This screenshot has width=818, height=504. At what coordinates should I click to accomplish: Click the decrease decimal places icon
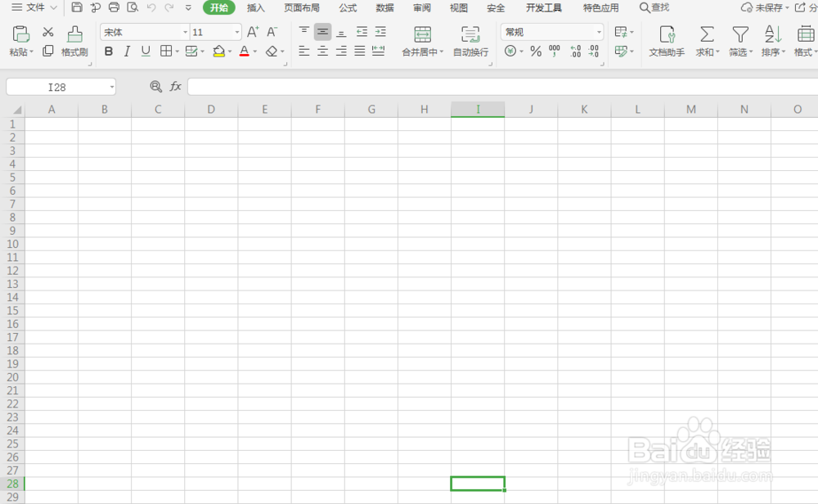click(594, 51)
